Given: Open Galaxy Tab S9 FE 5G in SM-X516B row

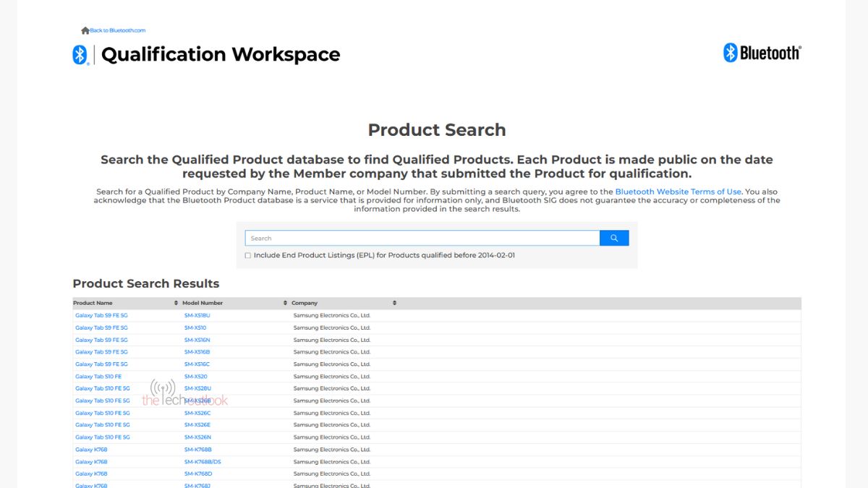Looking at the screenshot, I should point(101,352).
